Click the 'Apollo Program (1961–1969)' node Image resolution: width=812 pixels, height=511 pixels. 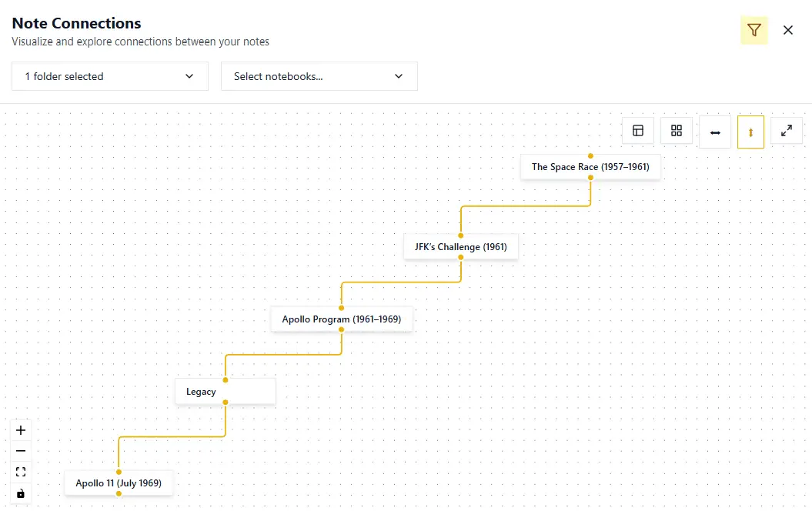point(341,319)
